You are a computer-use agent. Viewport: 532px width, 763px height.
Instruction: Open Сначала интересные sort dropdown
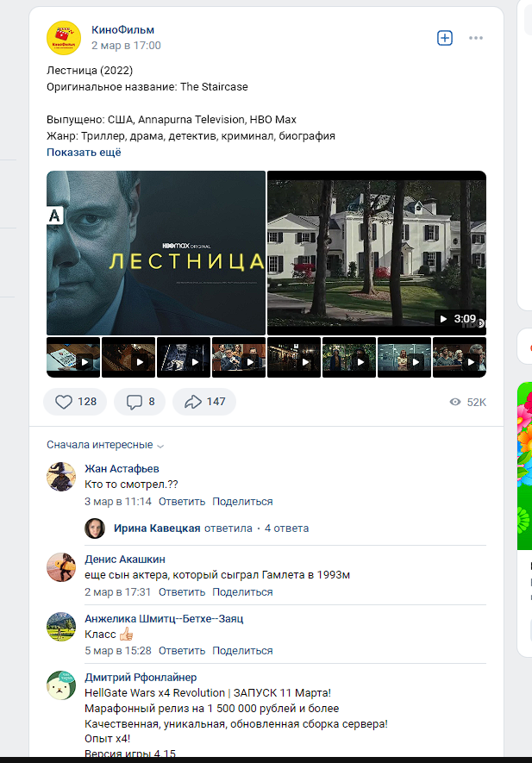coord(105,445)
